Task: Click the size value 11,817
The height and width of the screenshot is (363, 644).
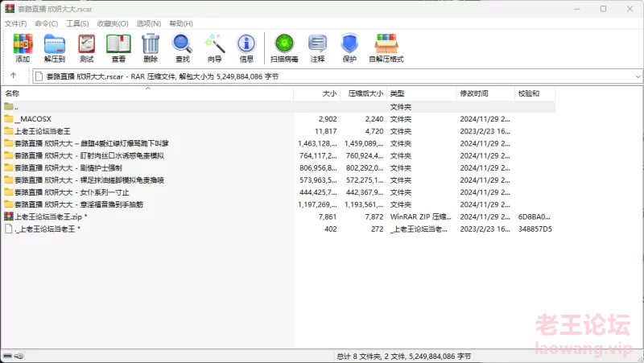Action: tap(326, 131)
